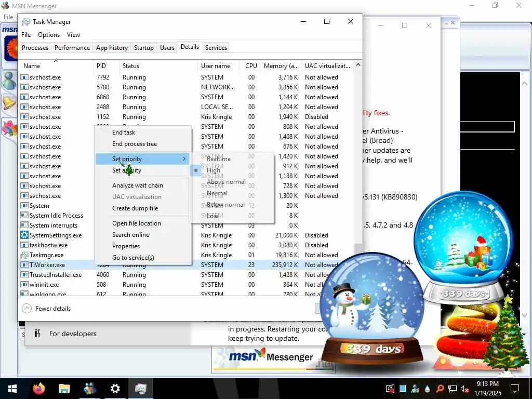
Task: Click the For developers tools icon
Action: [37, 334]
